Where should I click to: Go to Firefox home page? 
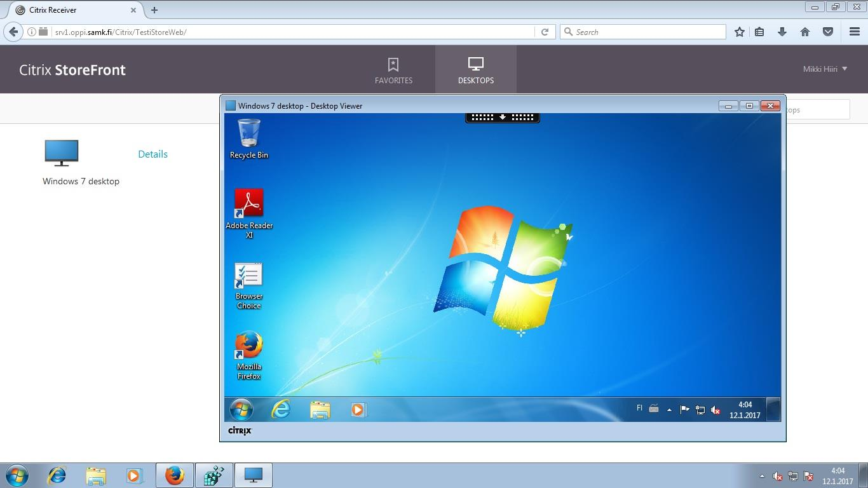(805, 32)
